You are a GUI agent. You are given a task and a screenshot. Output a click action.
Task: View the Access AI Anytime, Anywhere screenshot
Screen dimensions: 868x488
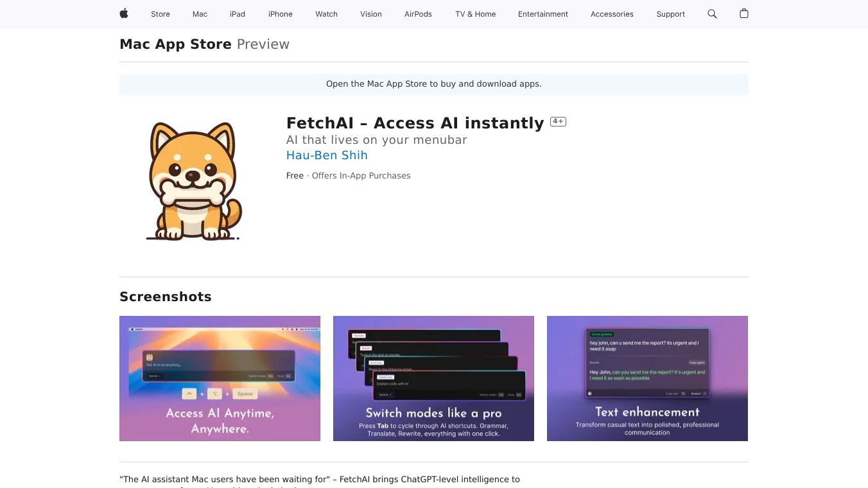[x=220, y=378]
